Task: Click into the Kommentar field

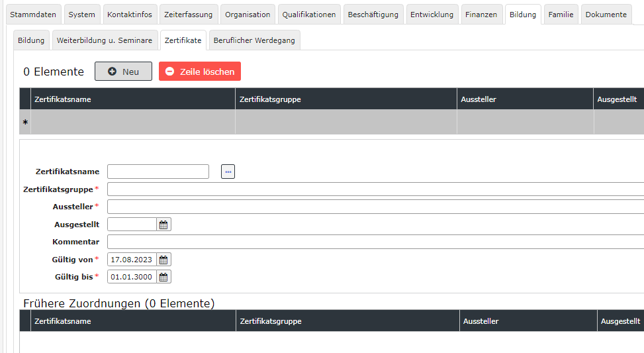Action: [x=375, y=242]
